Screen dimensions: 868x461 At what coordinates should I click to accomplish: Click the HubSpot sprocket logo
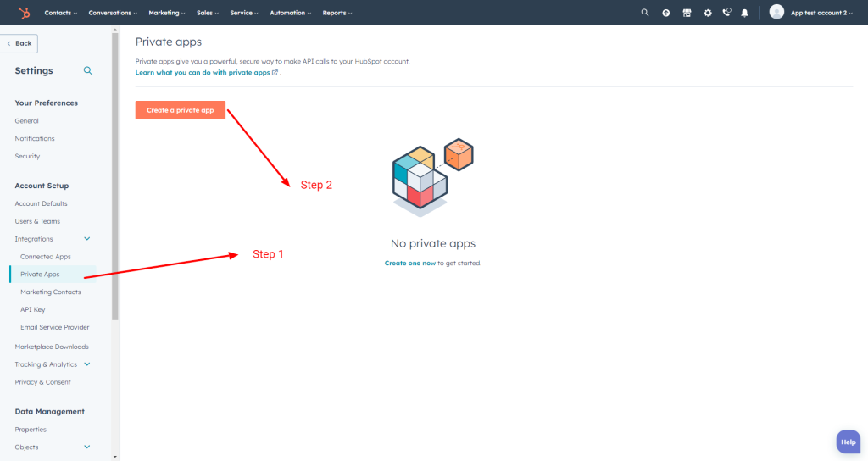[x=24, y=13]
